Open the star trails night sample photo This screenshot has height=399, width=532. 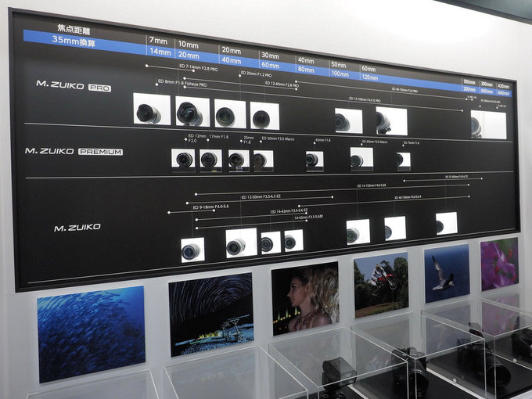211,315
